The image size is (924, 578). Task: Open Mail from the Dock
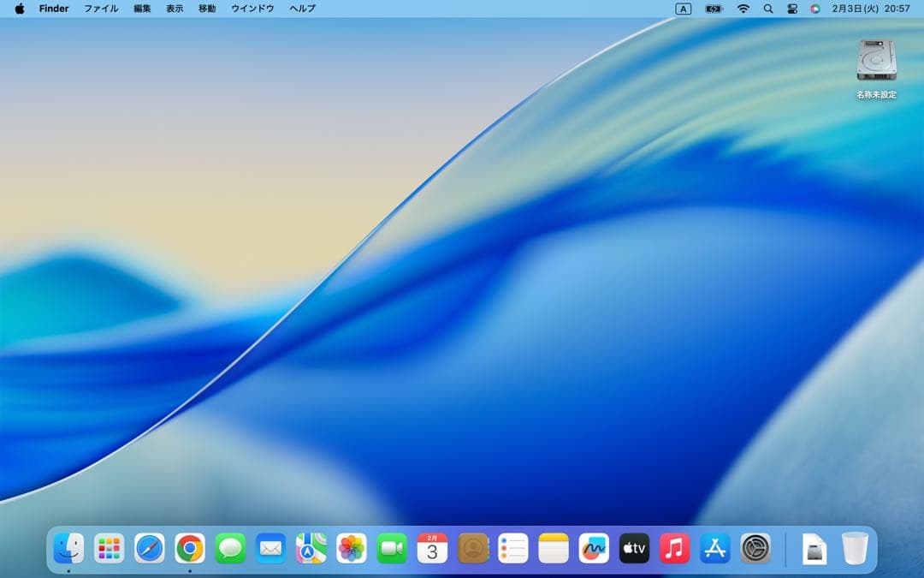(x=271, y=548)
